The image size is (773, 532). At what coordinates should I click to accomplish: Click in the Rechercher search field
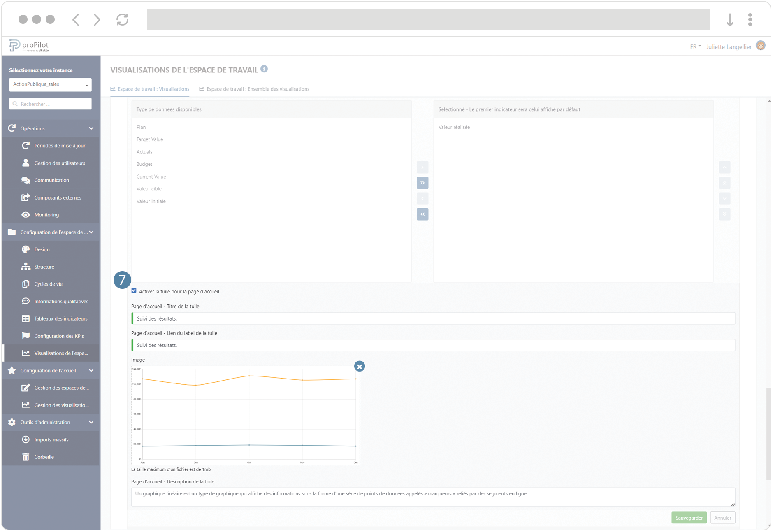pyautogui.click(x=49, y=104)
